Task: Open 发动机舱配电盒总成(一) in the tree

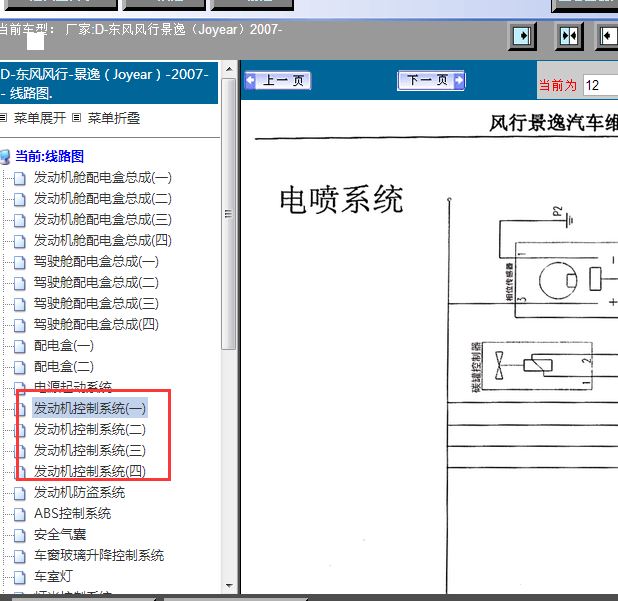Action: click(102, 177)
